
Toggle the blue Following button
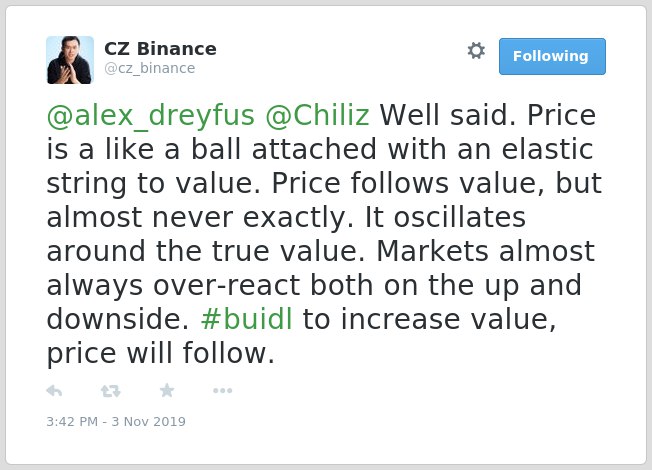(552, 56)
